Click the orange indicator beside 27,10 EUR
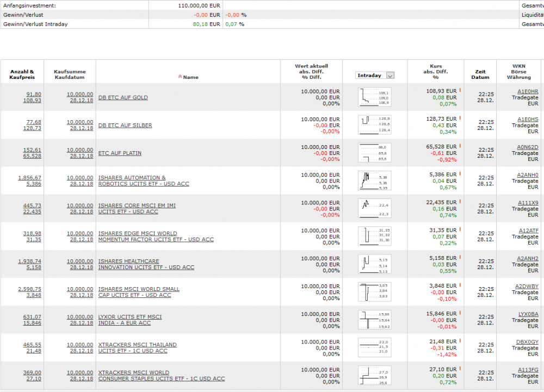The height and width of the screenshot is (392, 544). coord(460,369)
